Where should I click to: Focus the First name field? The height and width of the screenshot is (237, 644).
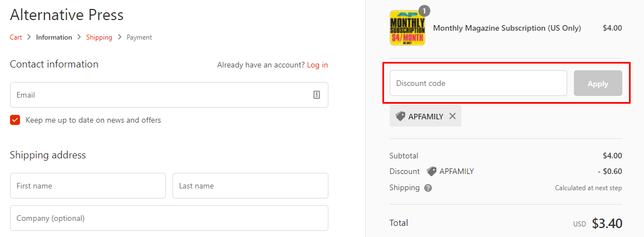click(88, 186)
